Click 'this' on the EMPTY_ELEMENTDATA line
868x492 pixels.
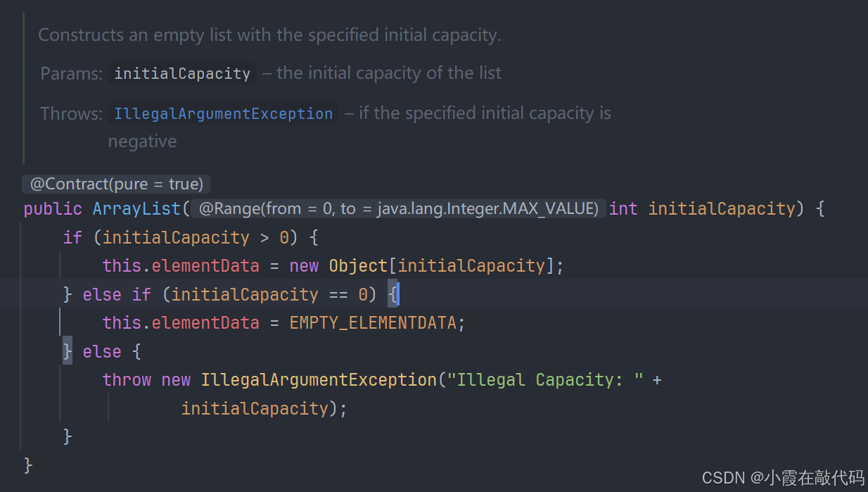click(122, 323)
